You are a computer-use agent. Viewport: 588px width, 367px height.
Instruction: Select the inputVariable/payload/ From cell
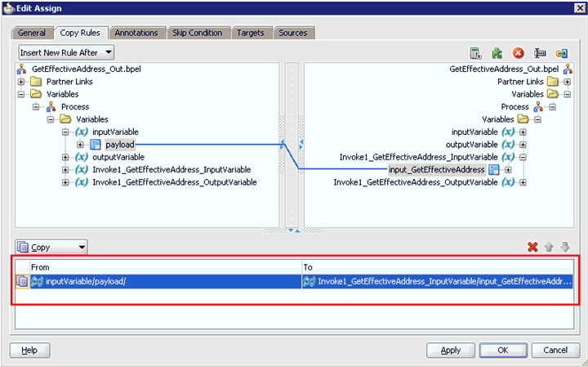tap(166, 281)
